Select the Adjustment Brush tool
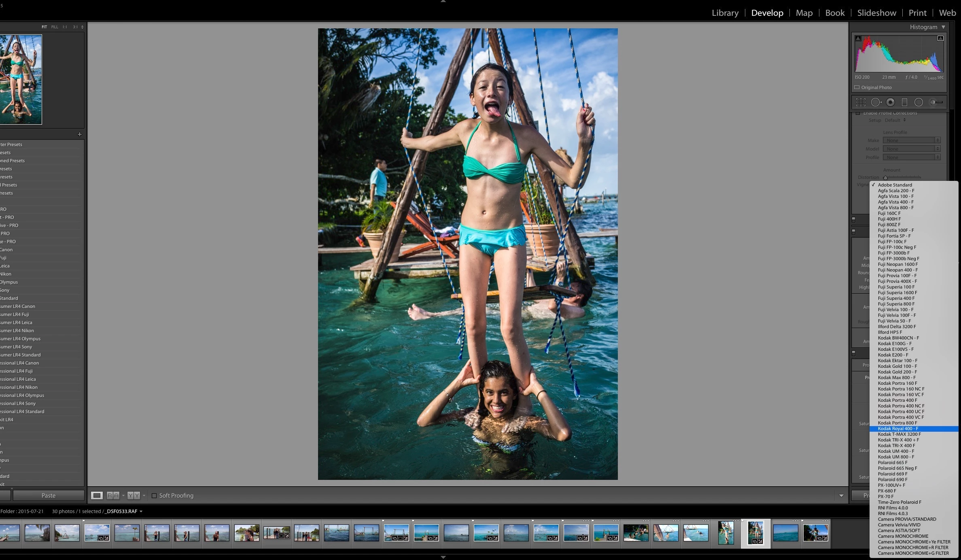 click(x=936, y=102)
